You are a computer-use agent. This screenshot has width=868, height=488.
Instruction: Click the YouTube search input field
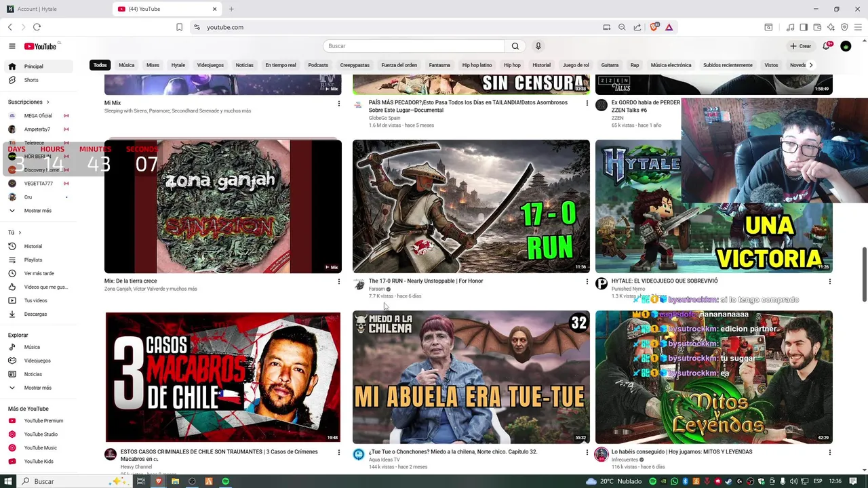coord(414,46)
